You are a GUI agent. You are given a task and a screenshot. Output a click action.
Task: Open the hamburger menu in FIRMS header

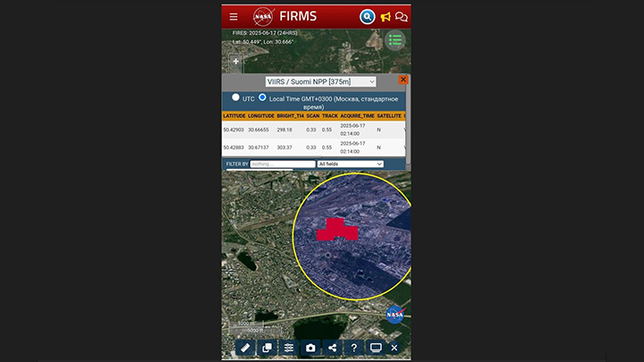click(233, 17)
